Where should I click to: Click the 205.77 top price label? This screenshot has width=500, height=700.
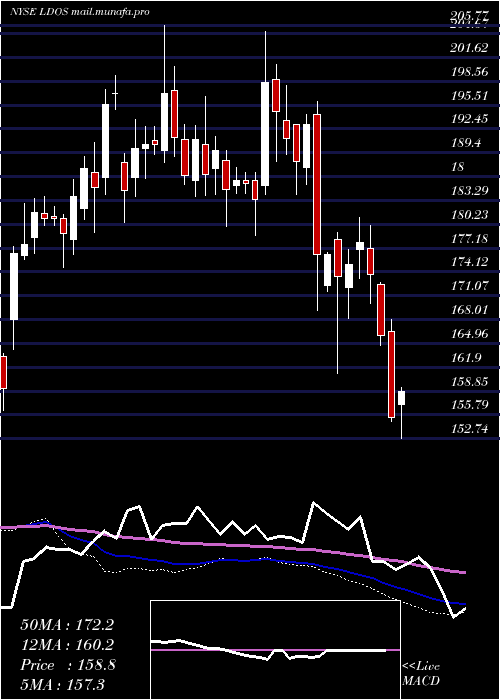pyautogui.click(x=469, y=17)
